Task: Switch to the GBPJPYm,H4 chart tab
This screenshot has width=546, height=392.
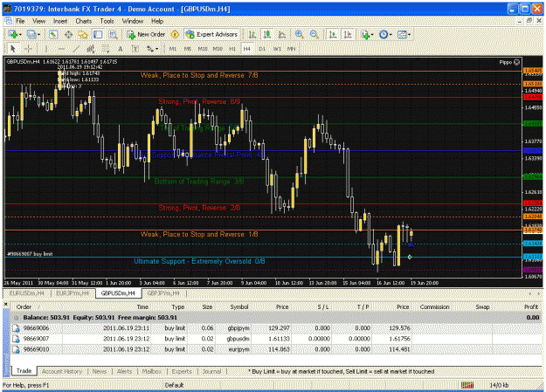Action: [x=163, y=293]
